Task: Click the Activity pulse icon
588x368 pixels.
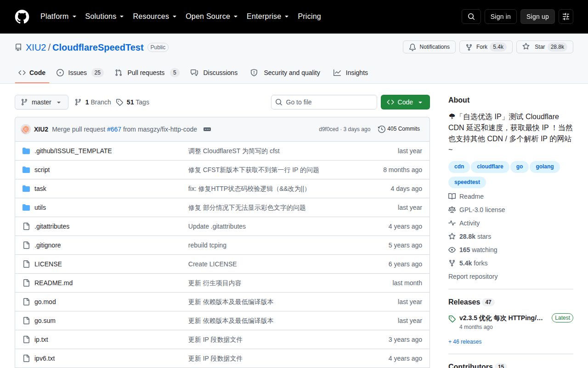Action: (452, 223)
